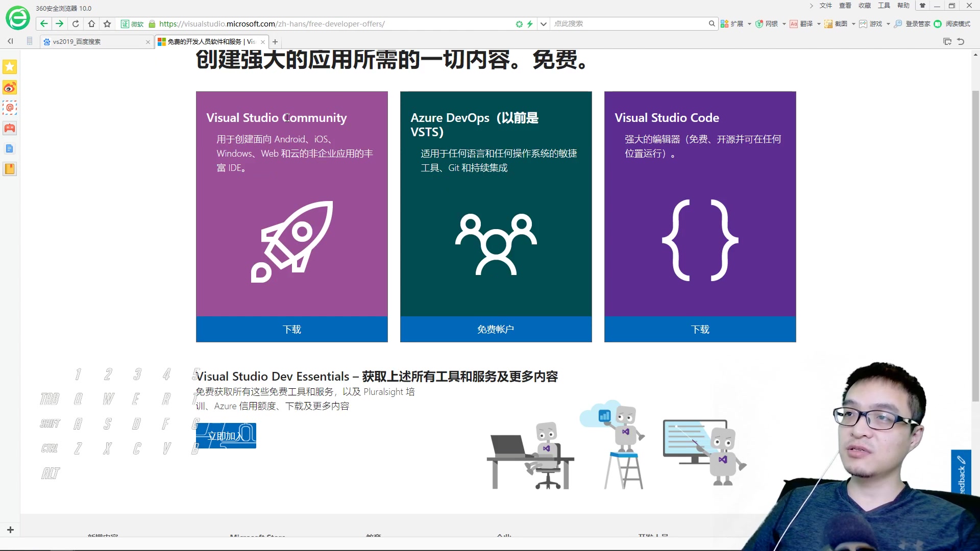Click the Visual Studio Community card title
Image resolution: width=980 pixels, height=551 pixels.
click(x=277, y=118)
